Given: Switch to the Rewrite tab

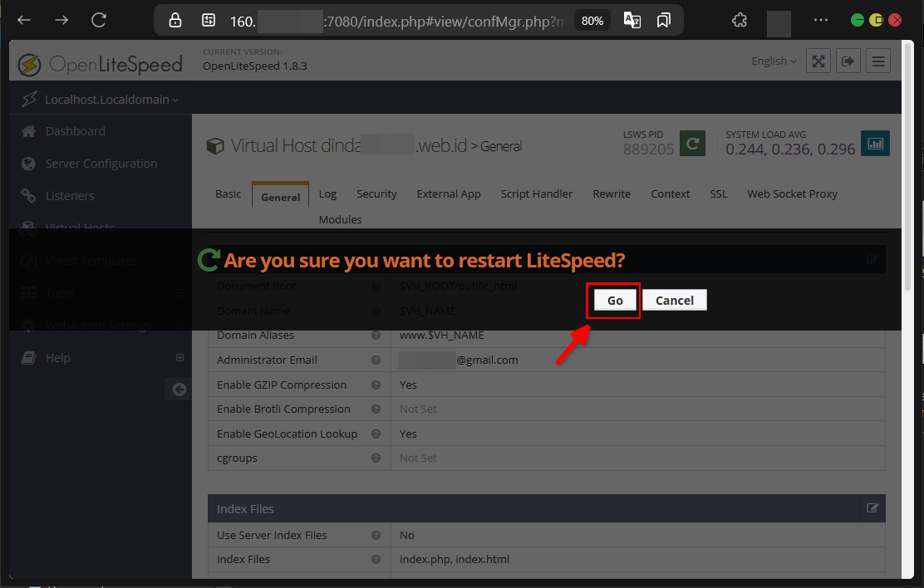Looking at the screenshot, I should click(612, 194).
